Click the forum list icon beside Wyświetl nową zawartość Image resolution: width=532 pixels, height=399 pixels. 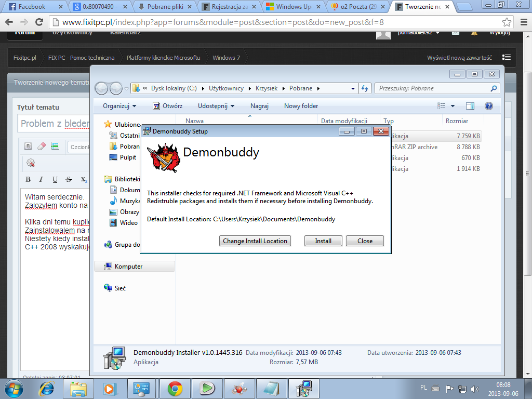[x=506, y=57]
